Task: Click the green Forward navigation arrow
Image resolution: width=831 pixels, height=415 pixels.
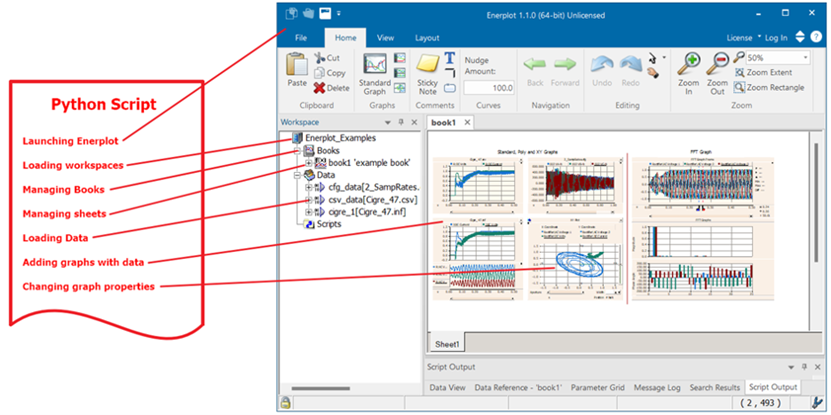Action: coord(565,64)
